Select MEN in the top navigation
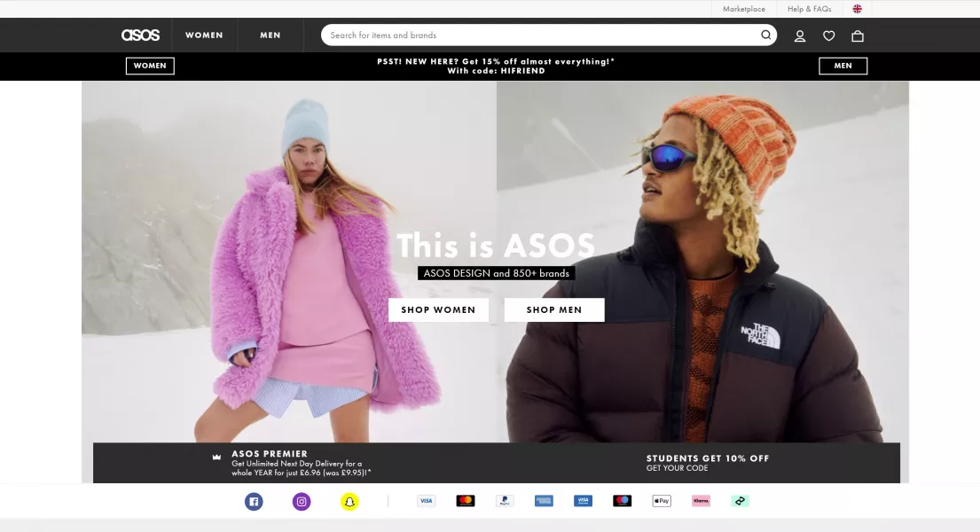 point(270,35)
